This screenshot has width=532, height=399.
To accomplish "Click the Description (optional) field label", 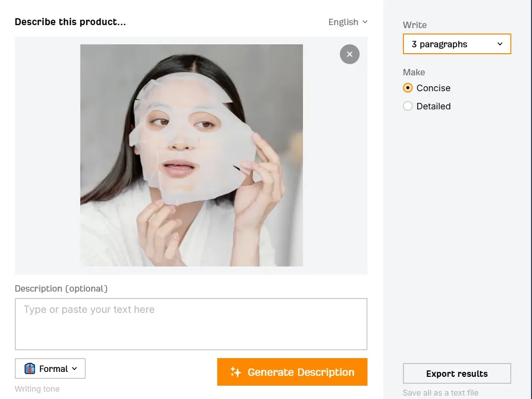I will click(61, 288).
